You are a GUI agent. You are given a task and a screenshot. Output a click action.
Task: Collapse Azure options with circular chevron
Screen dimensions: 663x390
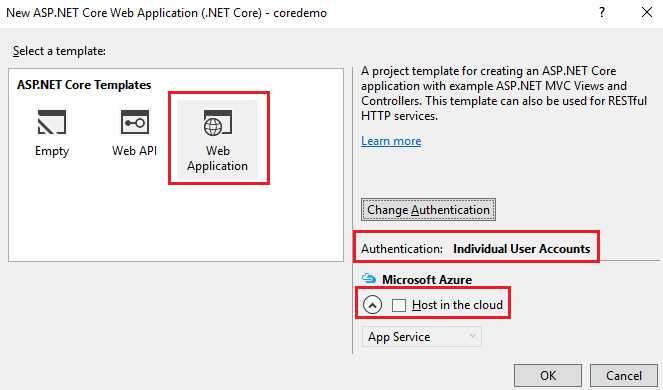[x=373, y=305]
